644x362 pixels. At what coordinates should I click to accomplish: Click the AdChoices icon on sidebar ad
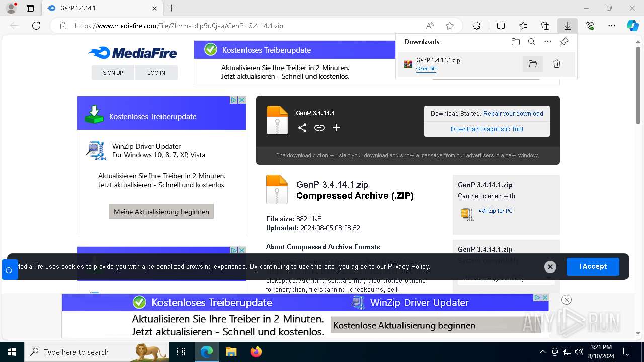234,100
